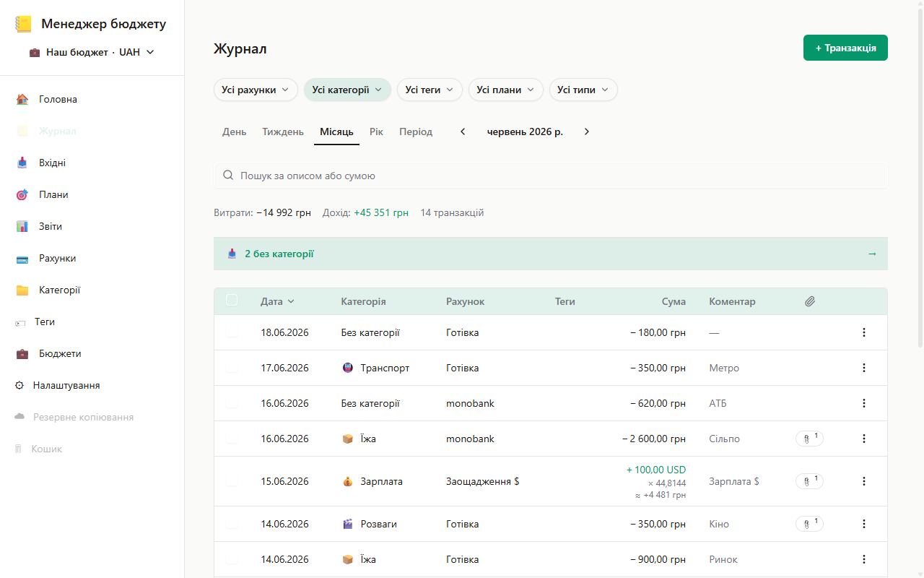Viewport: 924px width, 578px height.
Task: Click Сума column header
Action: click(x=674, y=301)
